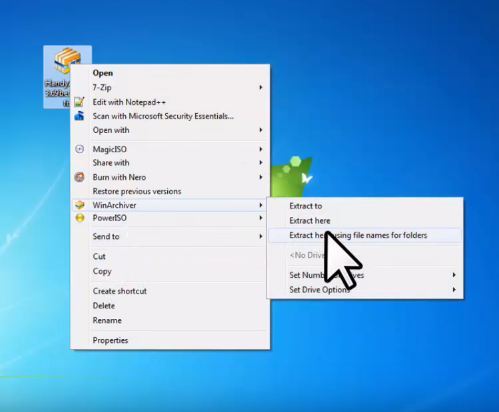The width and height of the screenshot is (499, 412).
Task: Choose Cut from the context menu
Action: coord(170,256)
